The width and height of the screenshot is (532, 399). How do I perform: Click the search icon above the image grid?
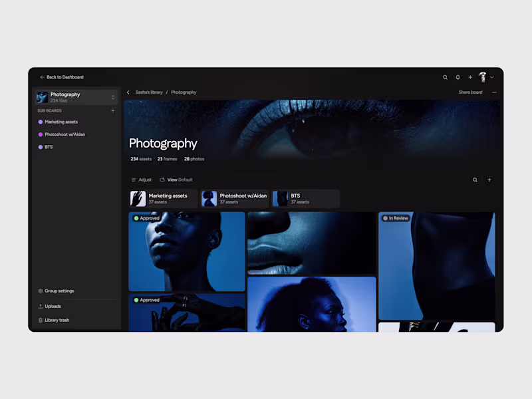point(475,180)
